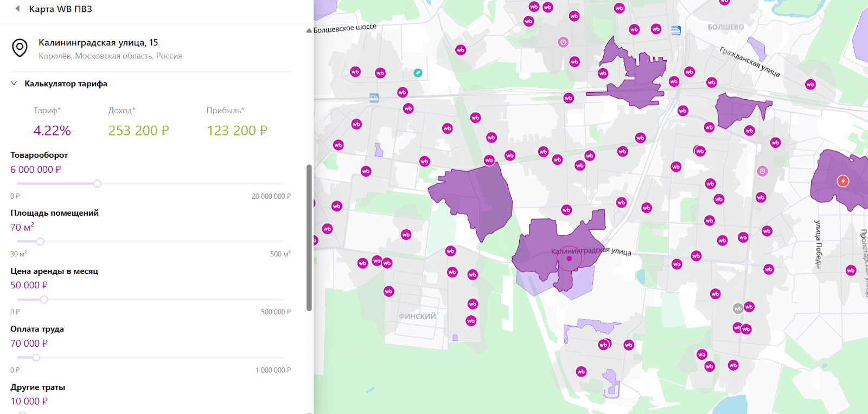Click the Доход* column label
The image size is (868, 414).
pos(122,111)
